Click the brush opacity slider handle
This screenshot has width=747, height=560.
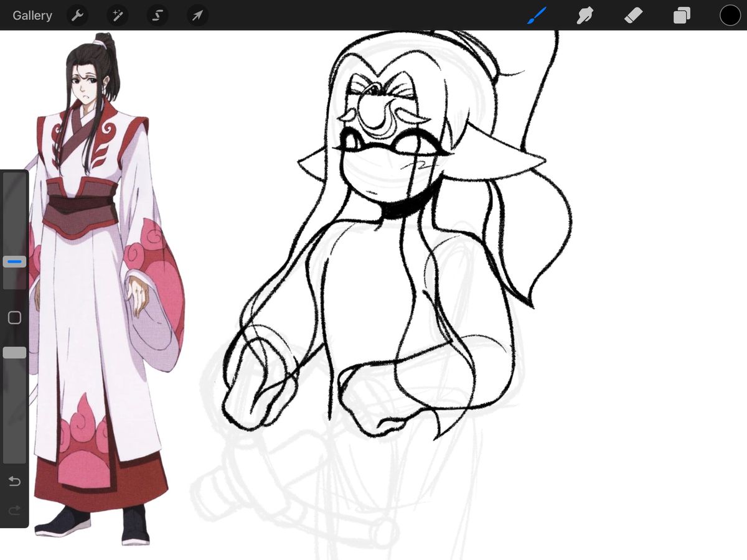14,353
